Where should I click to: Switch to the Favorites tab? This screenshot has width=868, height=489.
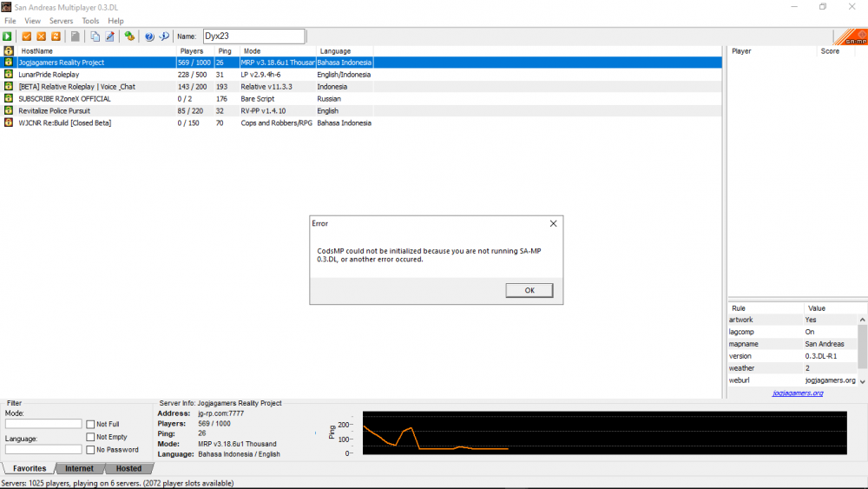pos(30,468)
